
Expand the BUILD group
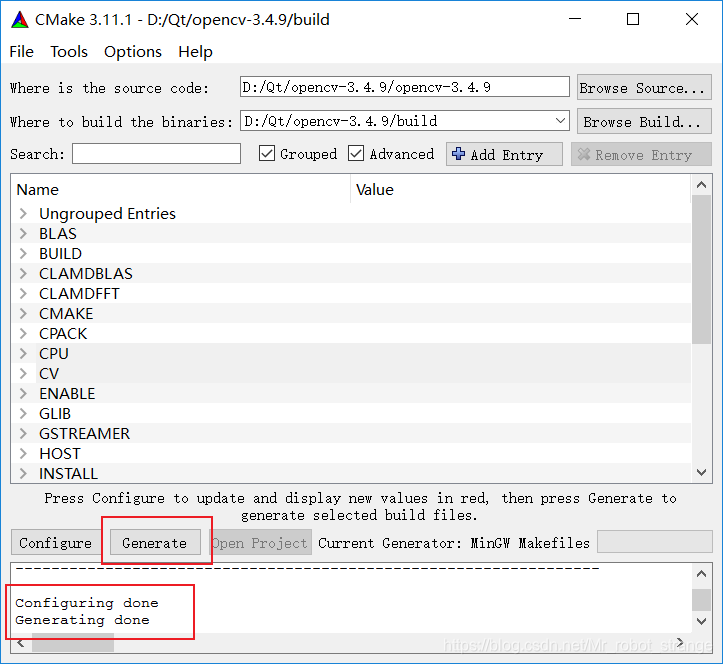[x=23, y=254]
